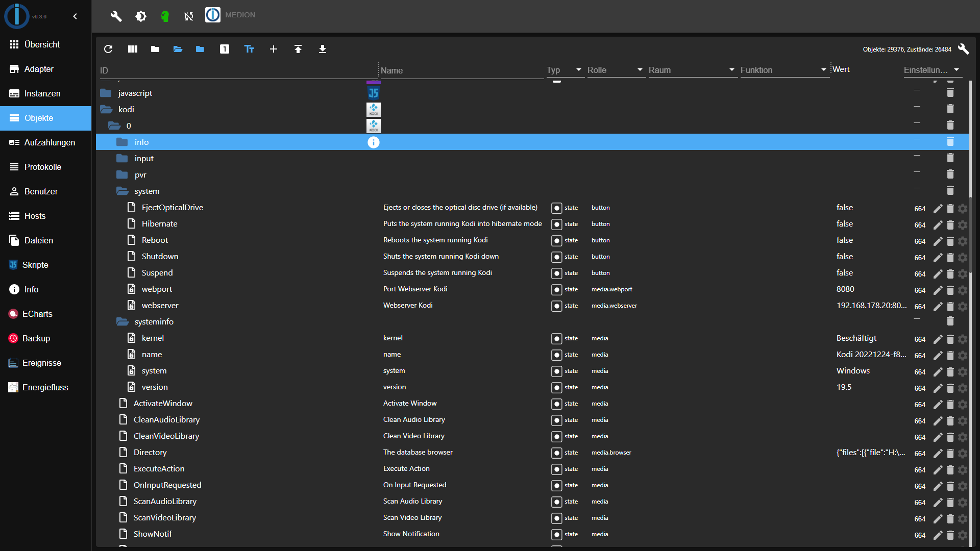
Task: Collapse the systeminfo folder
Action: [x=122, y=321]
